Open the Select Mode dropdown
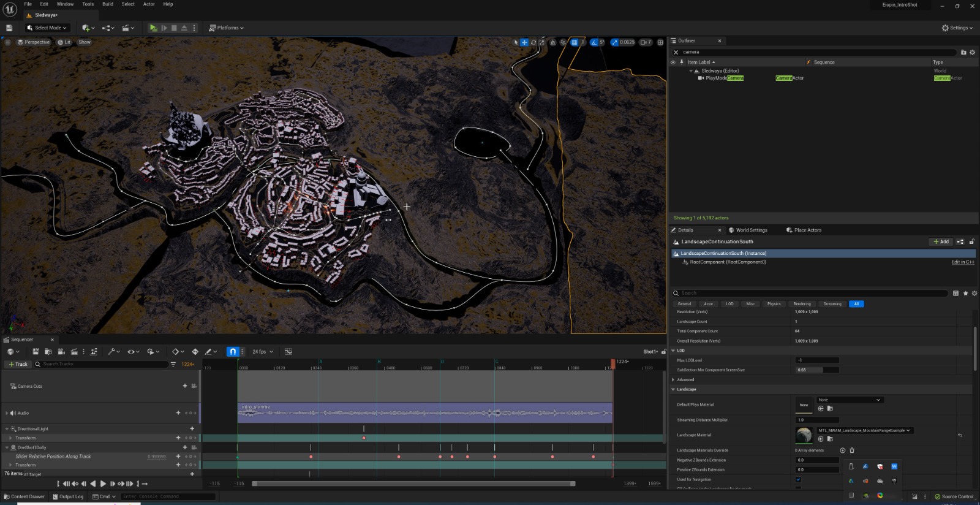 tap(47, 28)
